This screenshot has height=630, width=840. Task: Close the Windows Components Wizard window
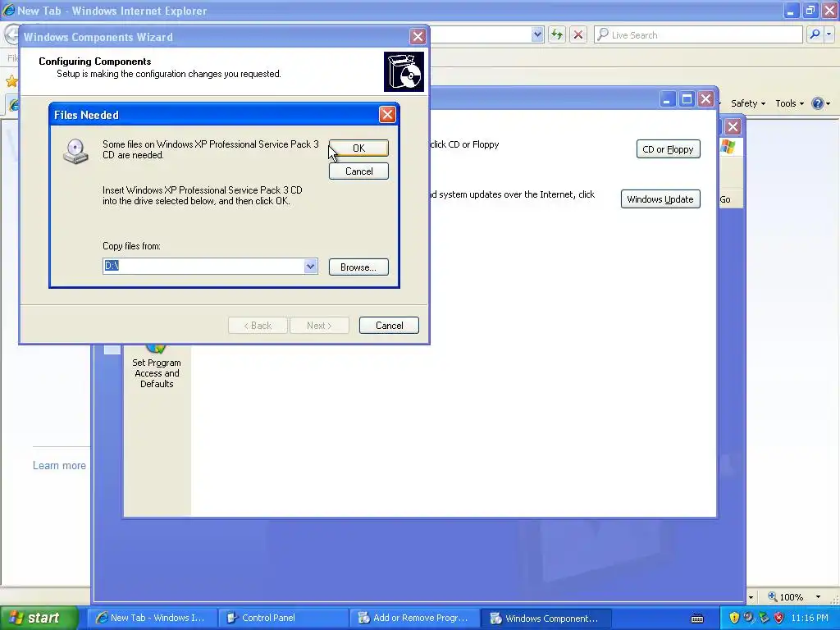[418, 36]
